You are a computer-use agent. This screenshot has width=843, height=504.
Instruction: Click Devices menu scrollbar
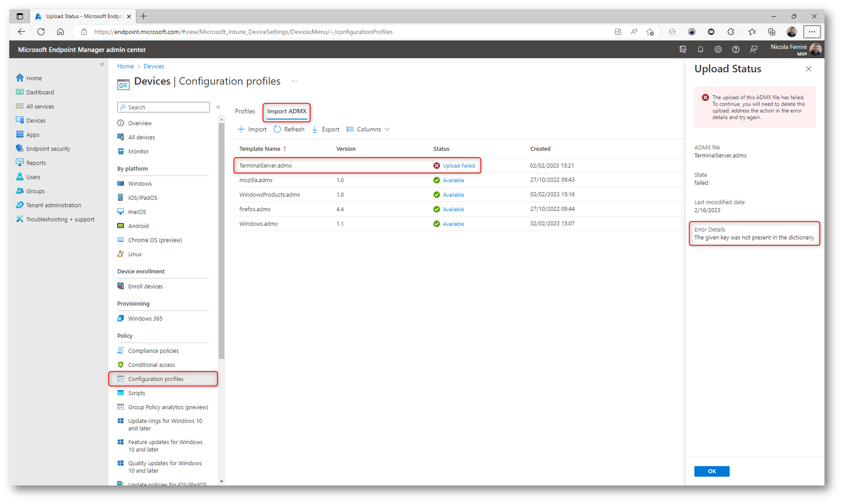(x=222, y=240)
